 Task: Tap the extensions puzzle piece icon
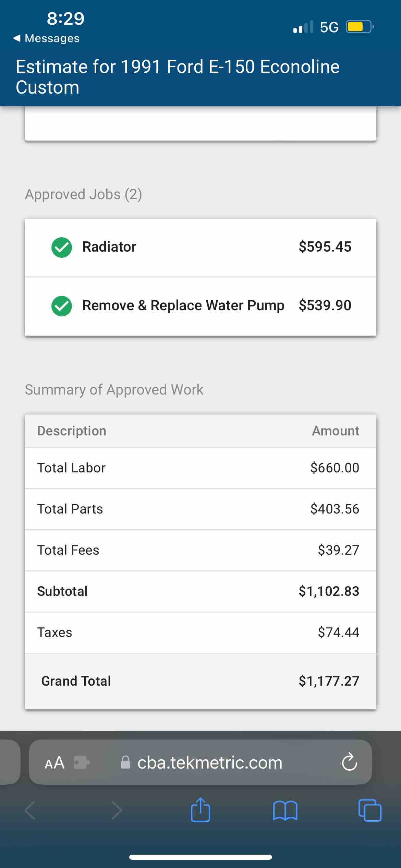point(82,763)
